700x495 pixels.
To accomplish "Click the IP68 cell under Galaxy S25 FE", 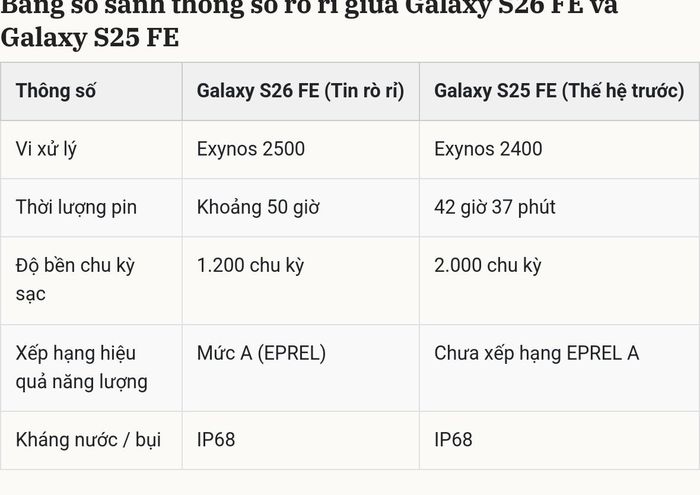I will 454,440.
